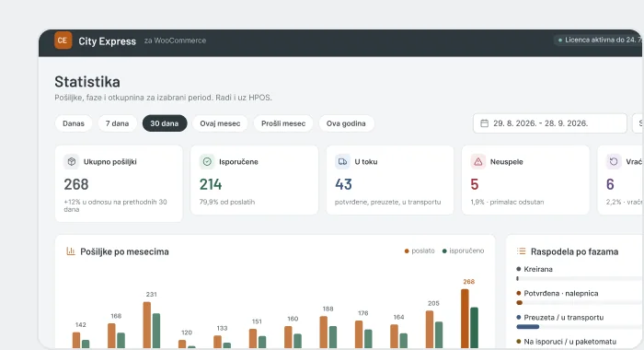Click the '+12% u odnosu na prethodnih 30 dana' text
The height and width of the screenshot is (350, 644).
pos(115,205)
